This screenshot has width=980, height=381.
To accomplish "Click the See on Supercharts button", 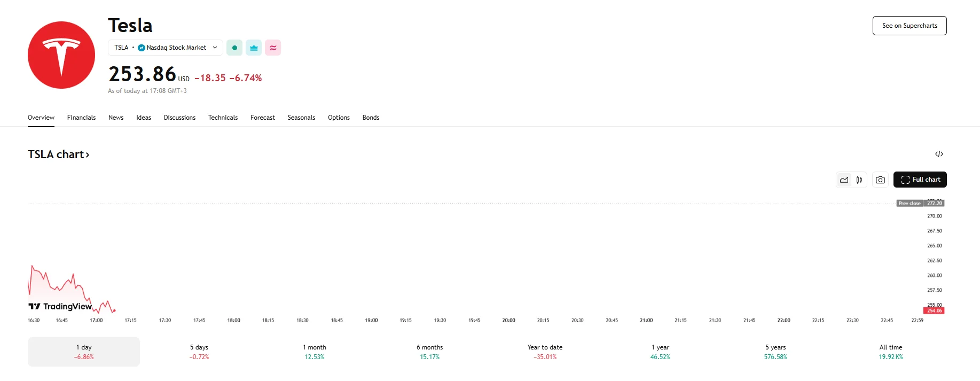I will (908, 25).
